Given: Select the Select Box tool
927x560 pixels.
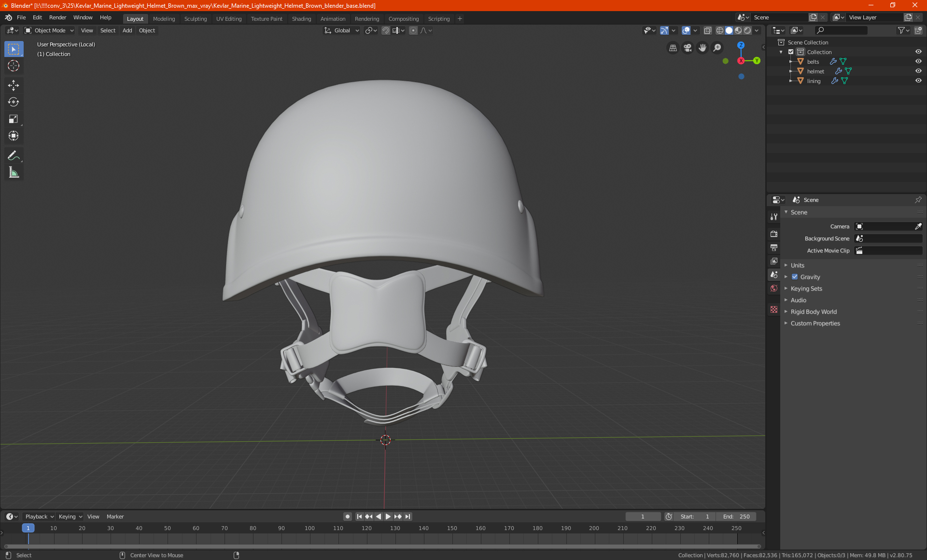Looking at the screenshot, I should 14,49.
